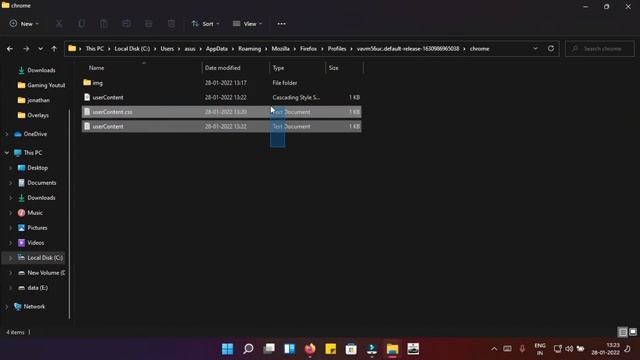640x360 pixels.
Task: Click the Profiles breadcrumb
Action: click(337, 49)
